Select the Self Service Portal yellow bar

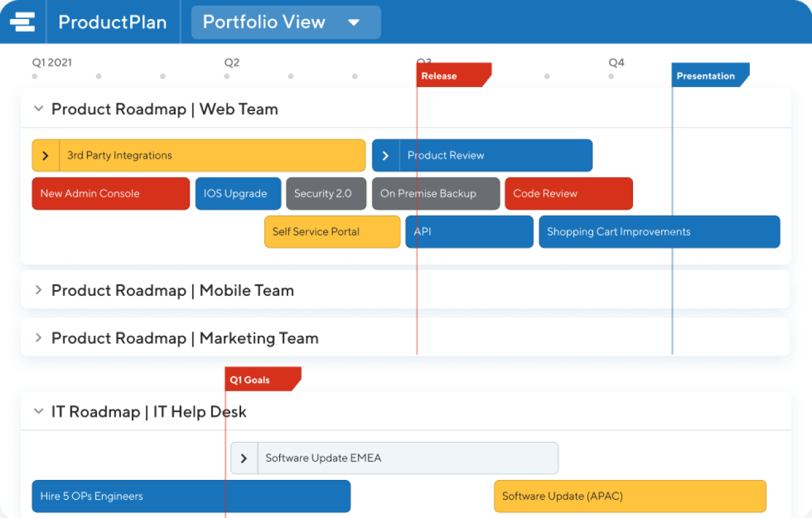tap(332, 232)
